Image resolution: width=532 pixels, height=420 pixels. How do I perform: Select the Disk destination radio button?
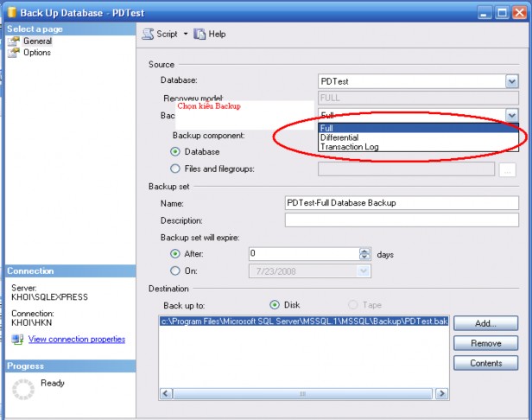coord(275,305)
